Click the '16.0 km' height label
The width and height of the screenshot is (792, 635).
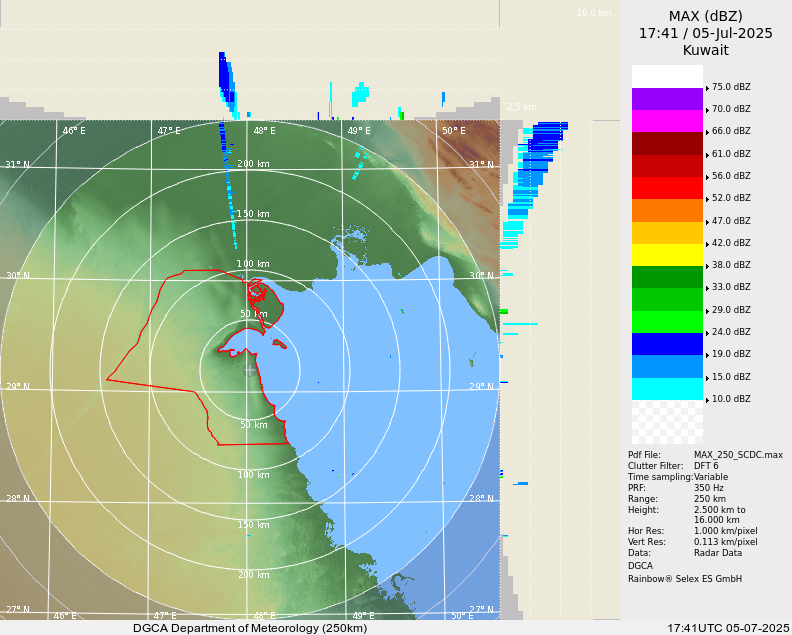click(x=594, y=13)
